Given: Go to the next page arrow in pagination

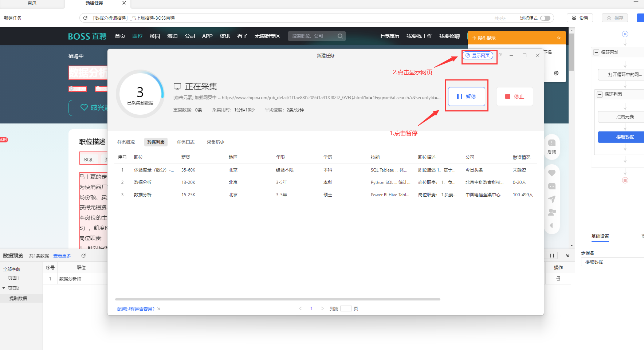Looking at the screenshot, I should [x=322, y=308].
